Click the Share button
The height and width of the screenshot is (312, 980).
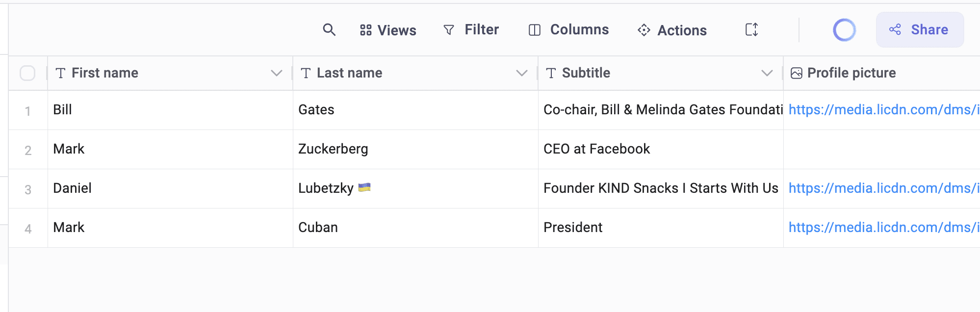click(920, 30)
